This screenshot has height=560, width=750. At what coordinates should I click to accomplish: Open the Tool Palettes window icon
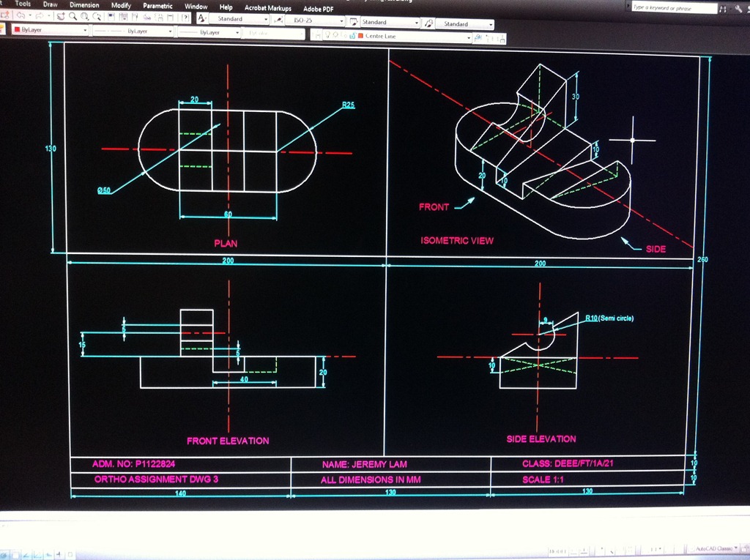135,18
